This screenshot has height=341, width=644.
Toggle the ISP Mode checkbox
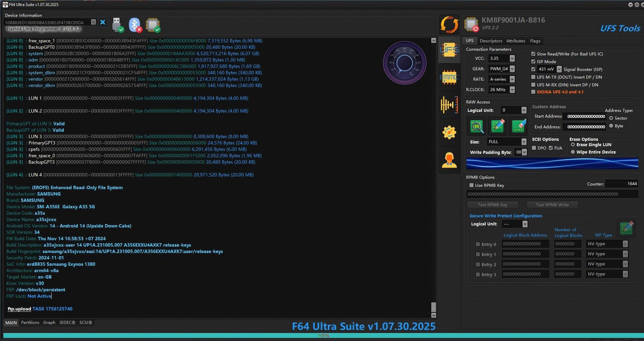(533, 61)
